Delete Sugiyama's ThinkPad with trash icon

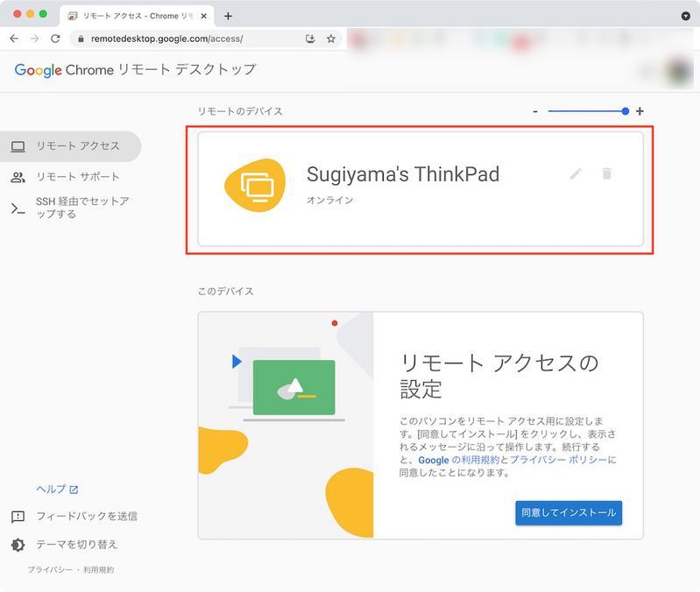607,173
